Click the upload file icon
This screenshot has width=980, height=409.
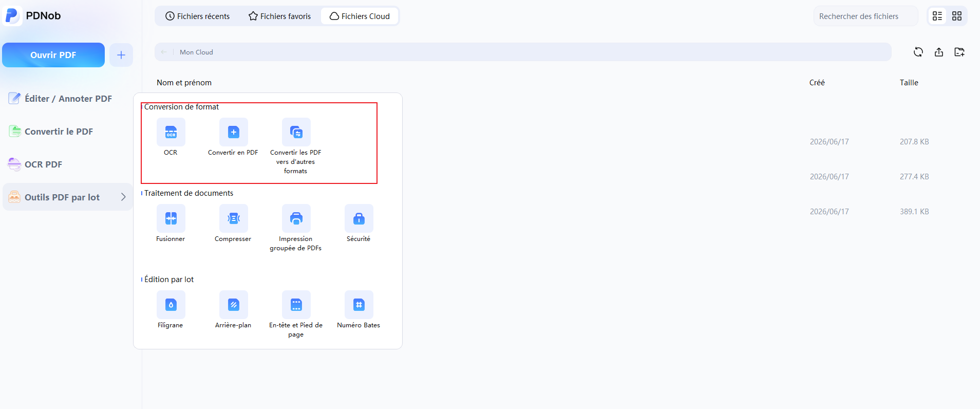tap(939, 52)
